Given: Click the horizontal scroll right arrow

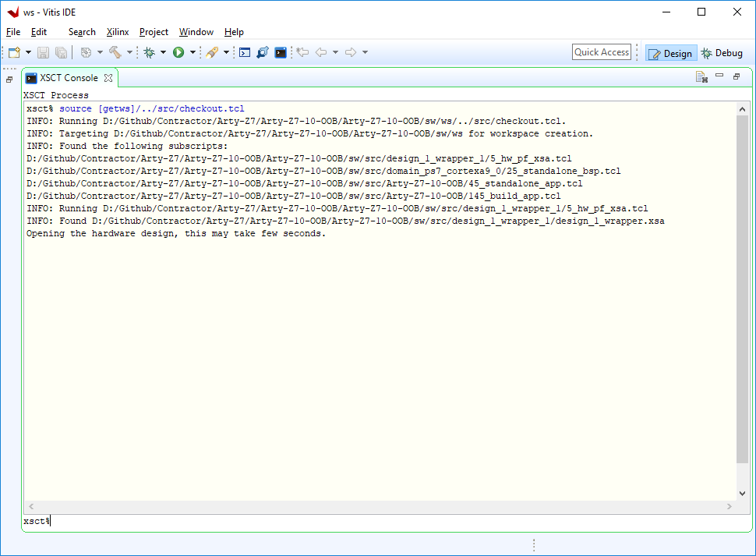Looking at the screenshot, I should [x=729, y=506].
